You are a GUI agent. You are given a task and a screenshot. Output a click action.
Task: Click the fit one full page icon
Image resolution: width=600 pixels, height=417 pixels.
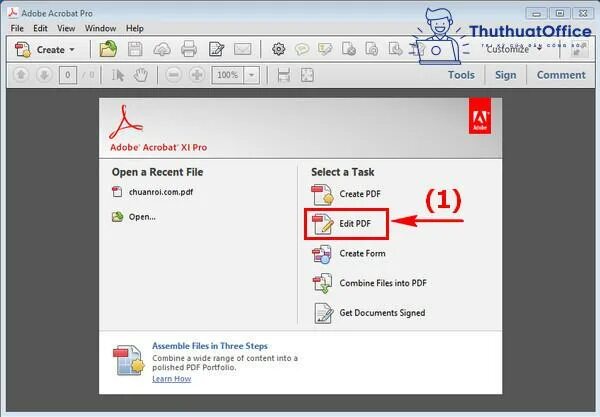(x=307, y=75)
